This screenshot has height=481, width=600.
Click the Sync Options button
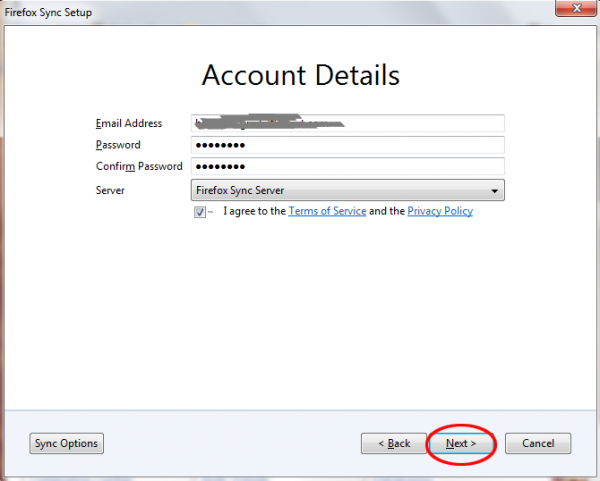[x=67, y=443]
